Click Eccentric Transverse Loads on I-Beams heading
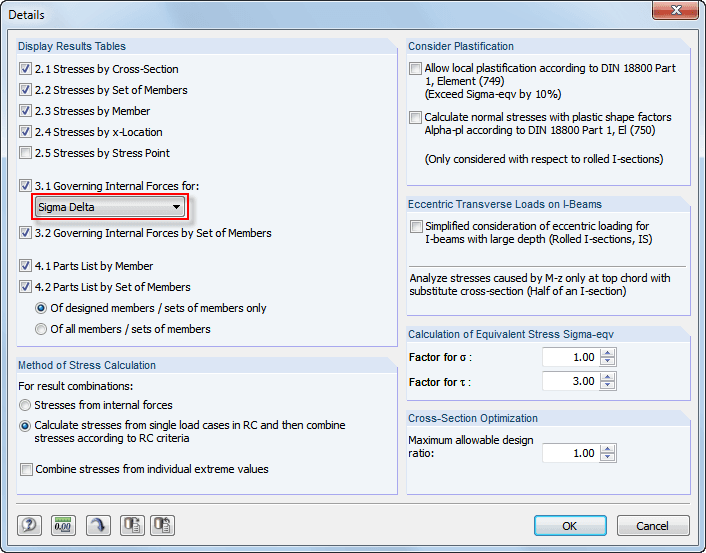This screenshot has width=706, height=553. 505,204
